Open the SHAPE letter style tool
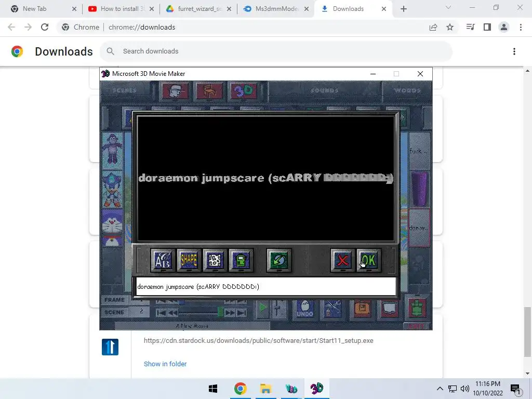 pyautogui.click(x=189, y=260)
